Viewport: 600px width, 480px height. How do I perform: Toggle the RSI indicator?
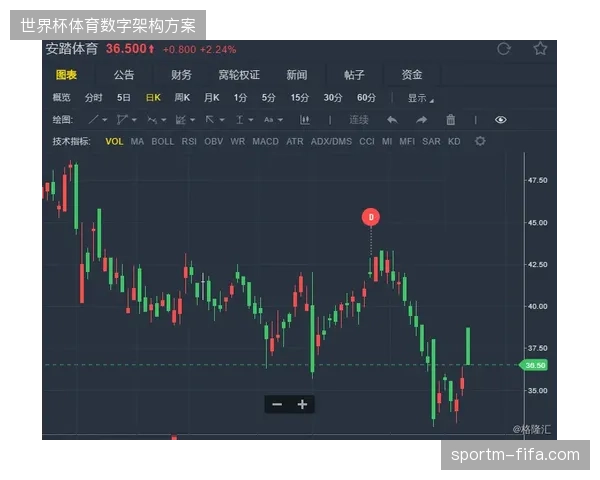(189, 142)
